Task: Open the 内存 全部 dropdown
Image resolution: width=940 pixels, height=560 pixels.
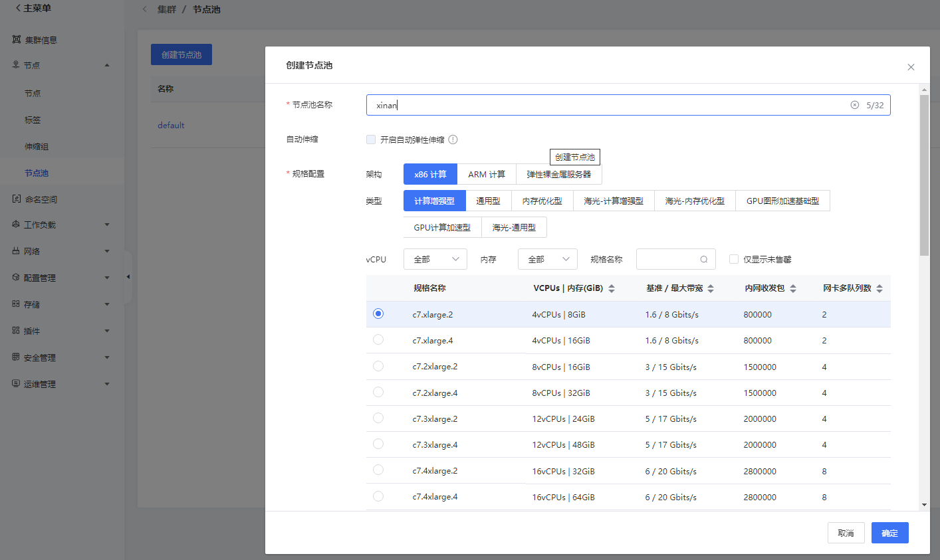Action: [548, 259]
